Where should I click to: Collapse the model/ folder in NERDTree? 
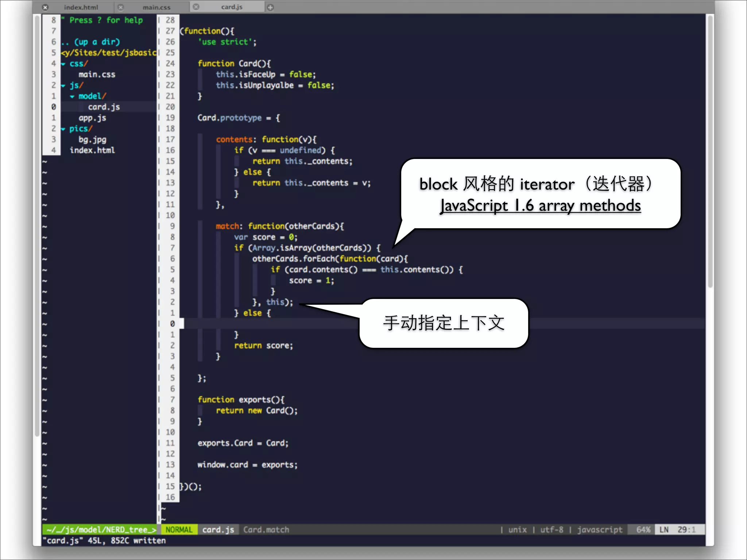coord(72,97)
